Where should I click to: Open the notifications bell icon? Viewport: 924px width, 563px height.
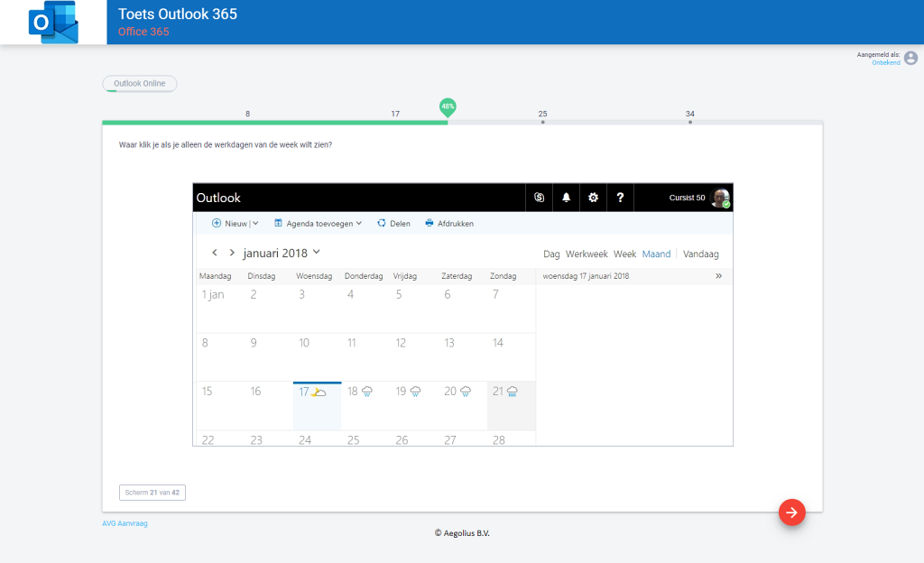[x=567, y=198]
